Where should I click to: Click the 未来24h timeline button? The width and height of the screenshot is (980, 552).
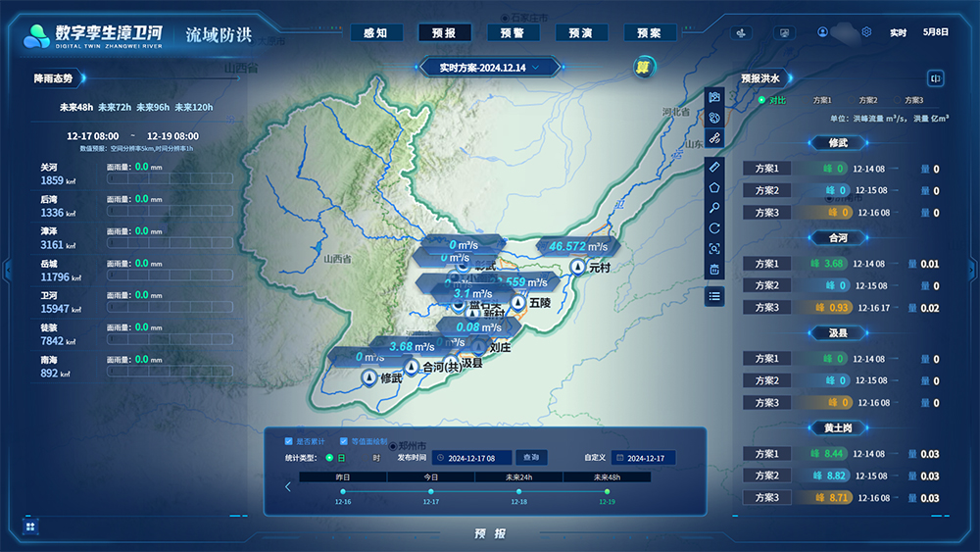pyautogui.click(x=519, y=477)
